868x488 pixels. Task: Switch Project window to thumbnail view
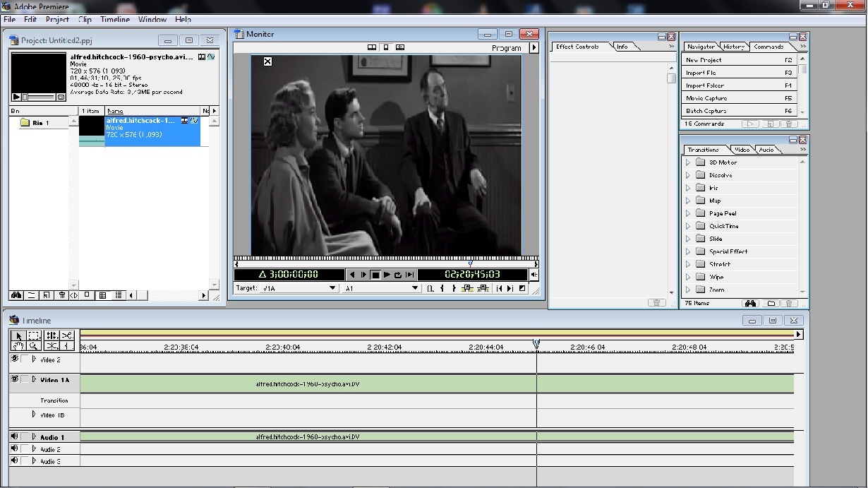tap(103, 295)
